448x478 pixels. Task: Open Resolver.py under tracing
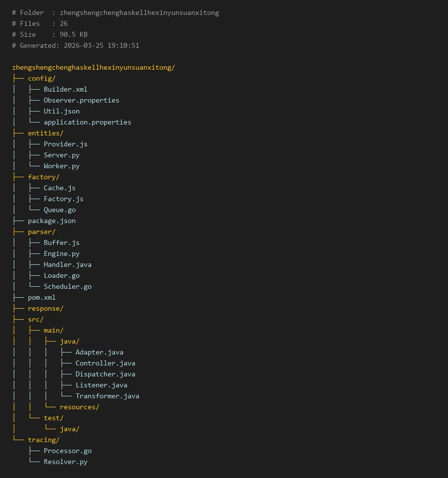point(65,462)
